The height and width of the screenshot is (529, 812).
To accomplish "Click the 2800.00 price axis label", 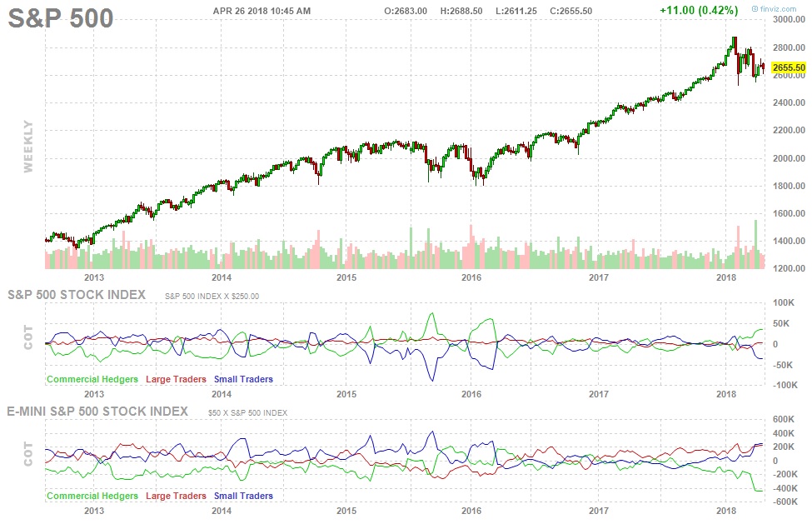I will pyautogui.click(x=789, y=47).
